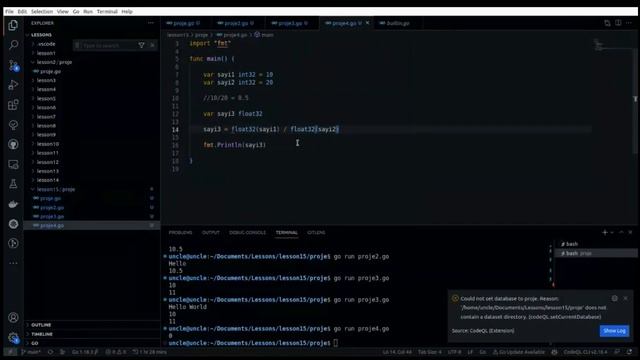
Task: Split the editor to the right
Action: pos(618,23)
